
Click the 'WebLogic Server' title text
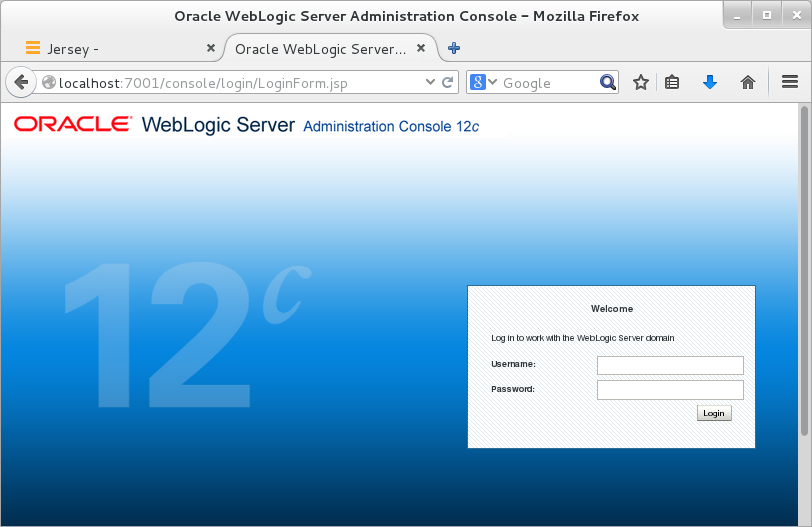click(218, 125)
